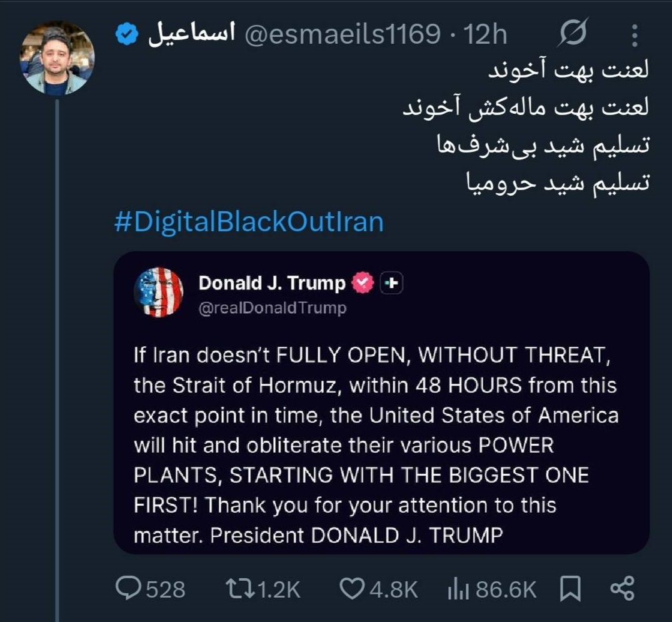This screenshot has width=672, height=622.
Task: Open اسماعیل's profile picture
Action: tap(58, 58)
